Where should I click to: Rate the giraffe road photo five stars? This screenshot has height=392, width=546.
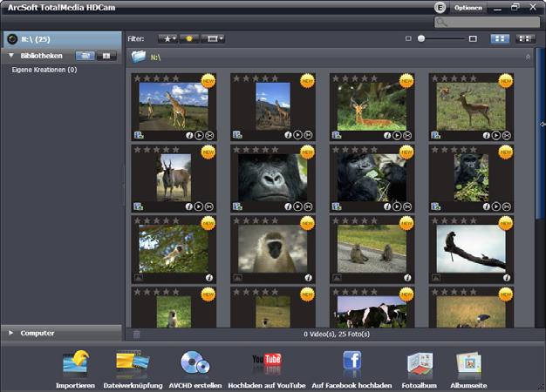176,78
